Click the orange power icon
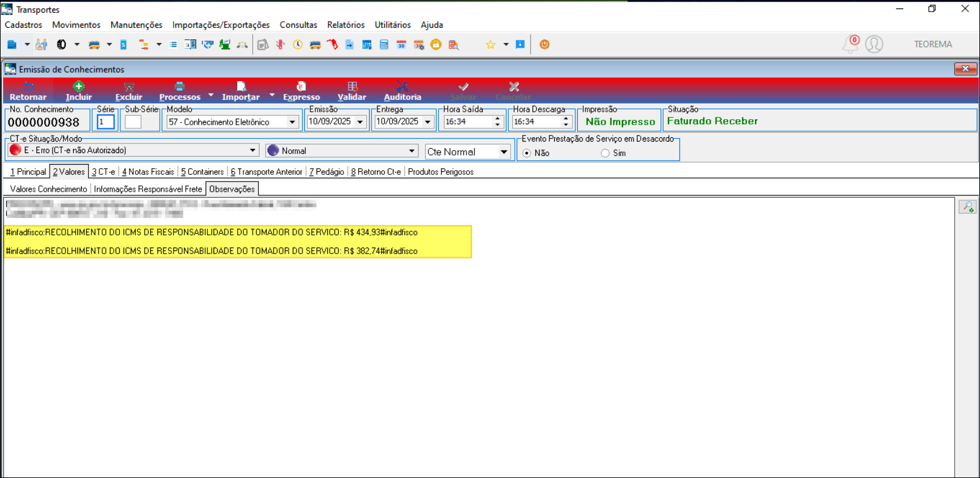 [x=544, y=45]
